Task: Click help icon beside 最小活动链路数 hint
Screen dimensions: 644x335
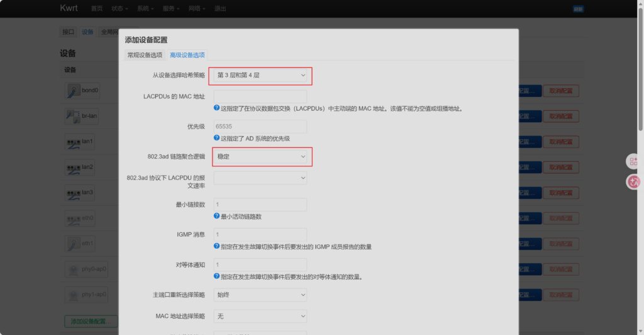Action: (x=217, y=216)
